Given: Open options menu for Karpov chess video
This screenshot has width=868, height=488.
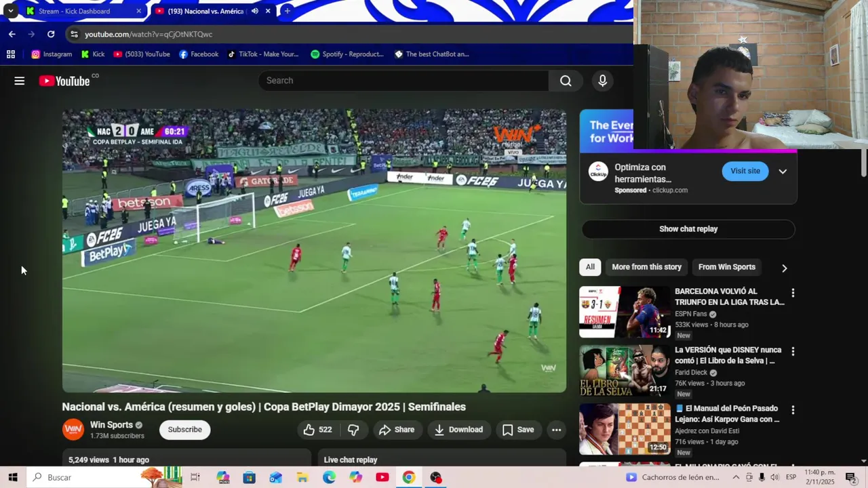Looking at the screenshot, I should pyautogui.click(x=793, y=410).
